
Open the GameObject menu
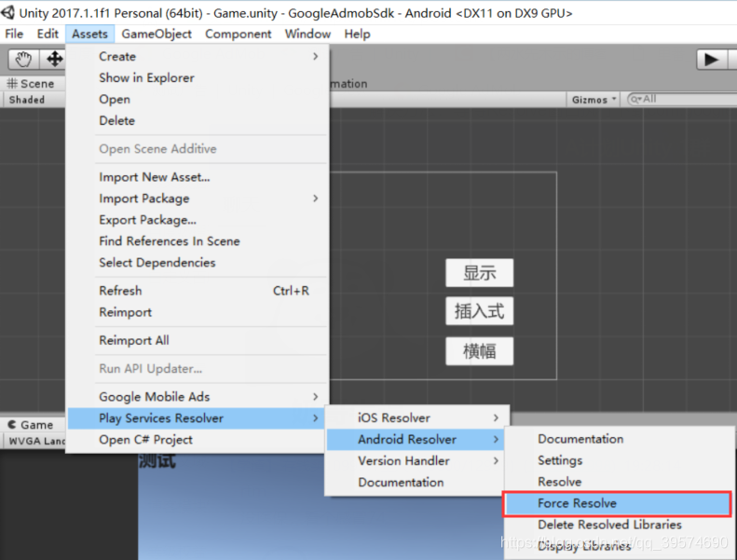pyautogui.click(x=157, y=34)
